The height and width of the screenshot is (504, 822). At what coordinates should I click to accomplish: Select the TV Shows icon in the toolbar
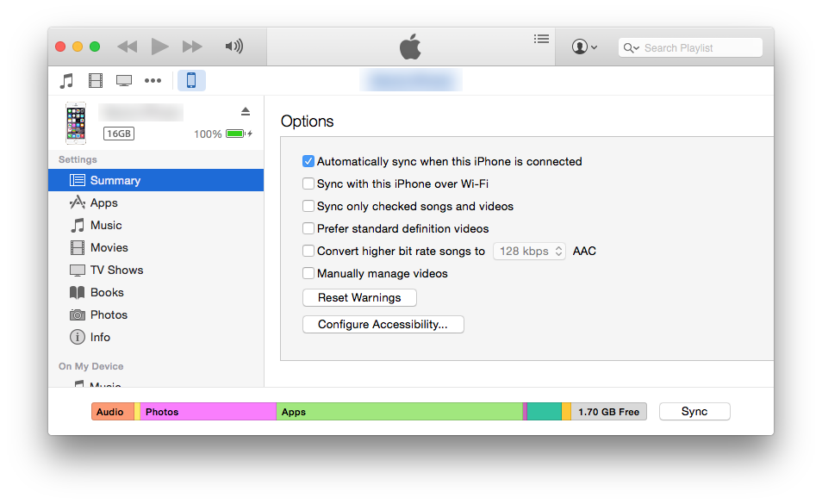[123, 80]
